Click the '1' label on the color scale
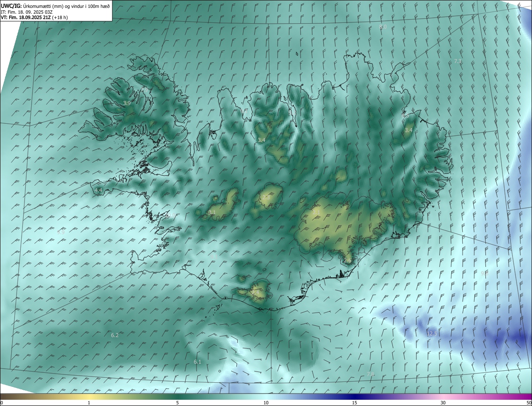The height and width of the screenshot is (406, 532). pos(89,403)
